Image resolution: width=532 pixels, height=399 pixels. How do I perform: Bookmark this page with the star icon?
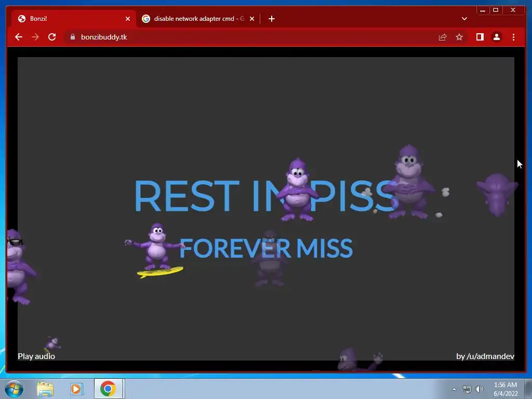[459, 37]
